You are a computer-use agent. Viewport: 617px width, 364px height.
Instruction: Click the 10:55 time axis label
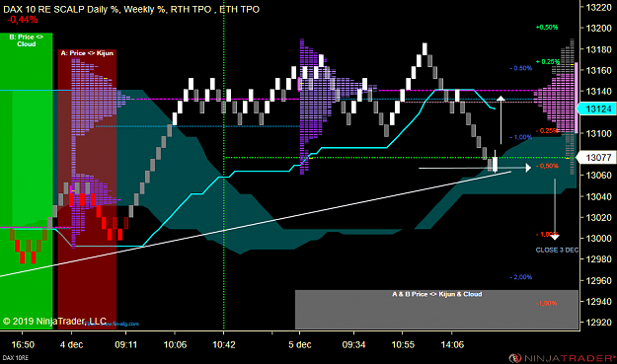pyautogui.click(x=403, y=344)
